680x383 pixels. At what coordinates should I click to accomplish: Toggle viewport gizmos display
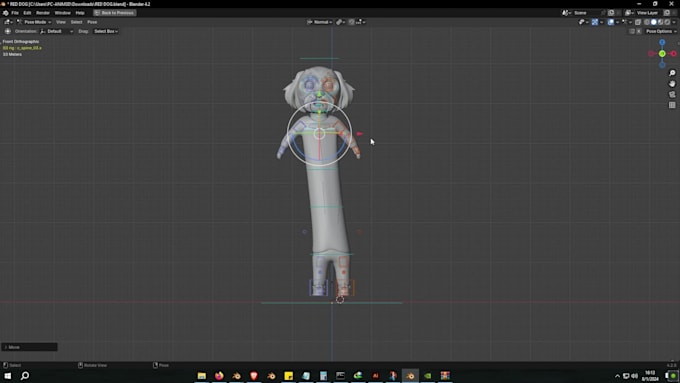coord(595,22)
